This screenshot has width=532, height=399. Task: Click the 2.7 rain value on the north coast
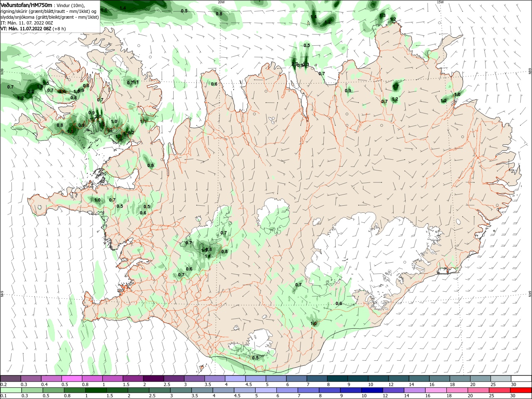[x=295, y=64]
